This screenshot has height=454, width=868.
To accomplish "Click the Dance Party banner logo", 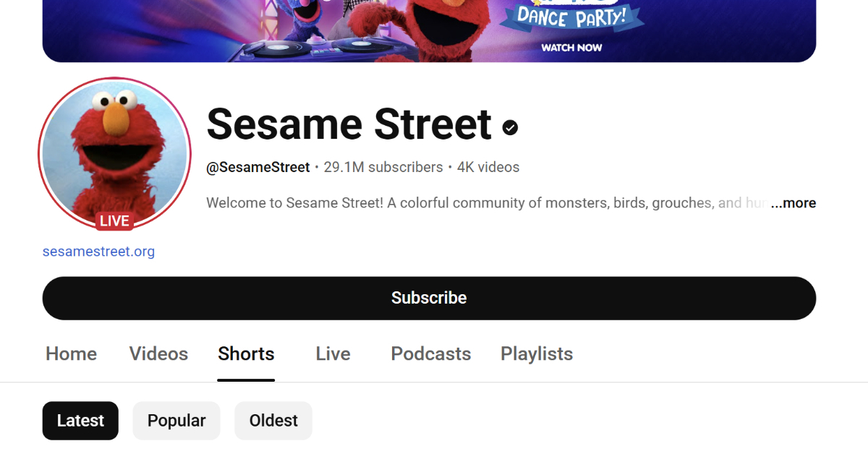I will click(571, 17).
